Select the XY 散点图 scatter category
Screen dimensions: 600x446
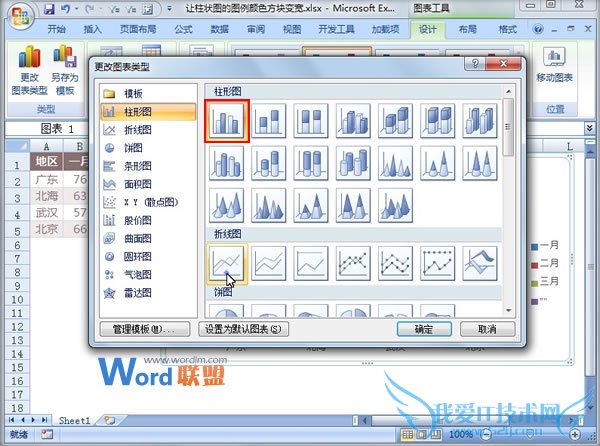[148, 202]
